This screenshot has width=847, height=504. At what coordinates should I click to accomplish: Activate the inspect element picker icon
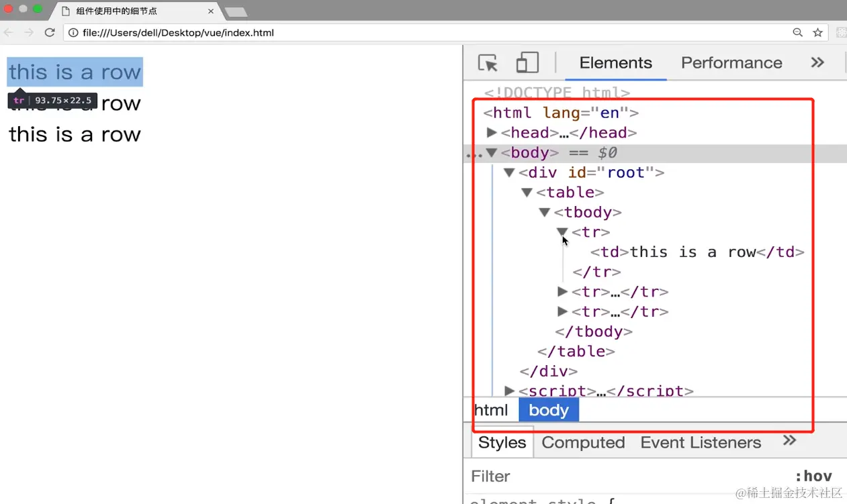coord(488,63)
